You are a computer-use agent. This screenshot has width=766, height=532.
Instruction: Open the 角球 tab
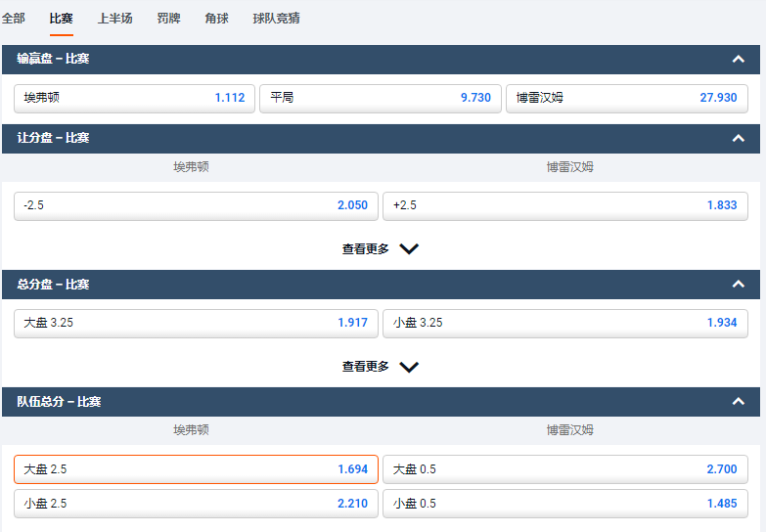coord(216,19)
